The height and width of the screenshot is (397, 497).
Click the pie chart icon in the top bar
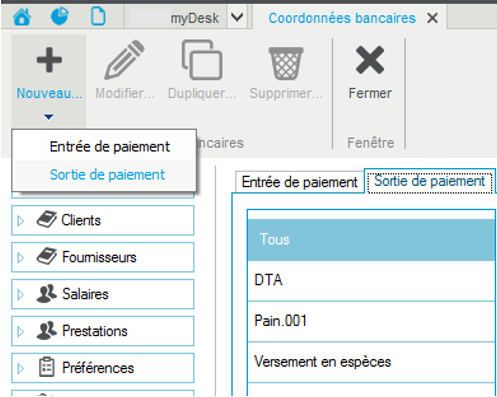coord(60,16)
